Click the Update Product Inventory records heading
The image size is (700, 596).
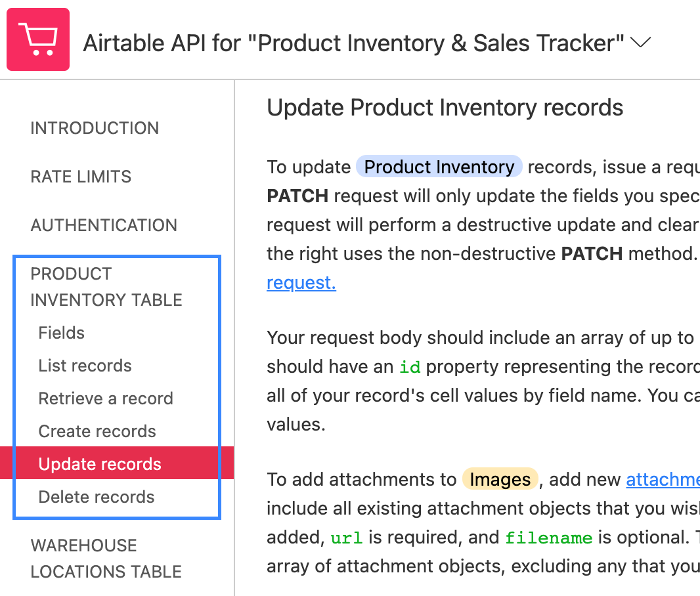[x=445, y=107]
